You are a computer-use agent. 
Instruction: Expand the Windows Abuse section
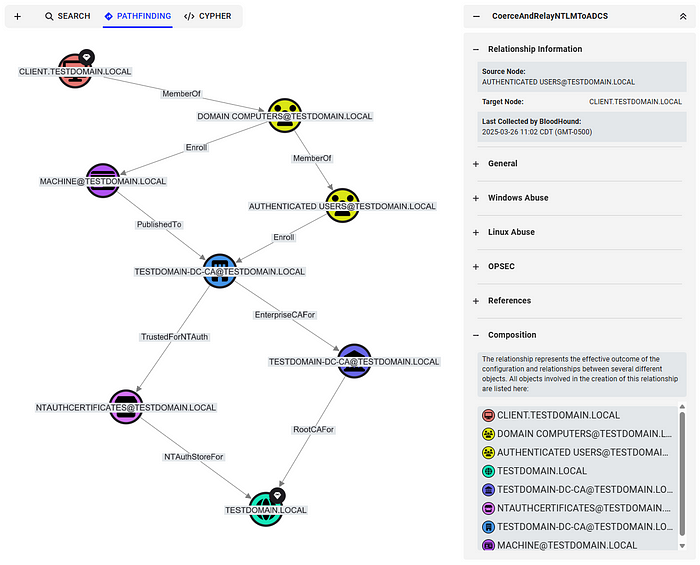coord(579,198)
